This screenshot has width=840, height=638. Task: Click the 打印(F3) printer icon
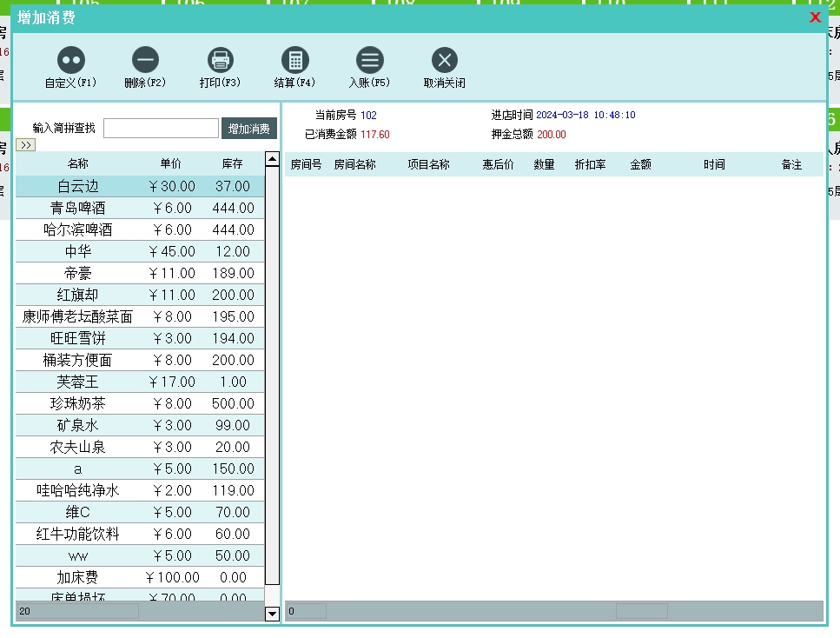tap(220, 60)
